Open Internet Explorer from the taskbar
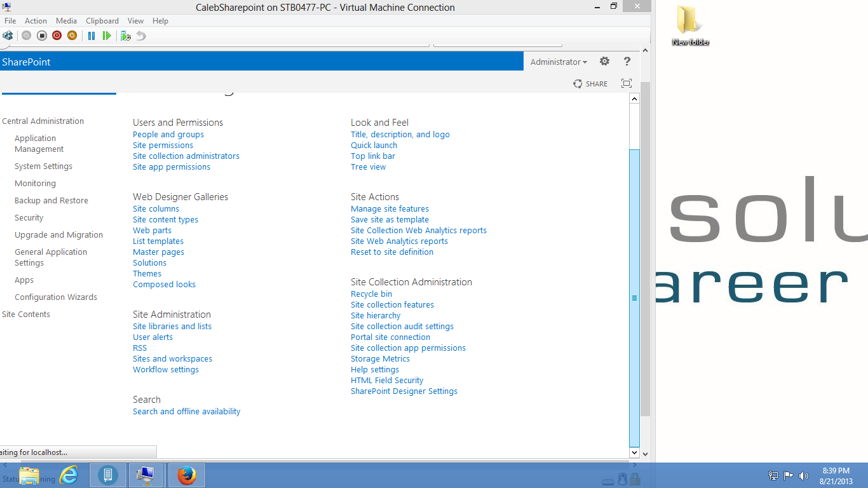868x488 pixels. (69, 475)
